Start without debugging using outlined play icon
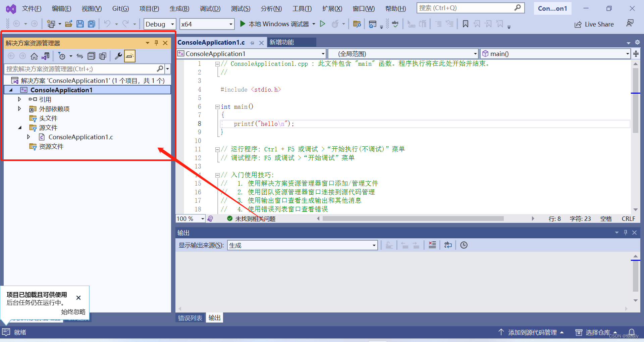Screen dimensions: 644x342 point(322,24)
